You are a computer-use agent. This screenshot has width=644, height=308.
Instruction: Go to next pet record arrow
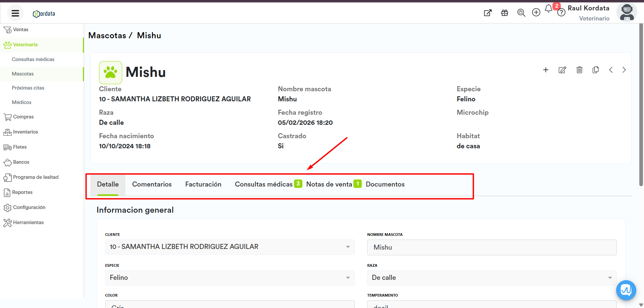pyautogui.click(x=624, y=70)
